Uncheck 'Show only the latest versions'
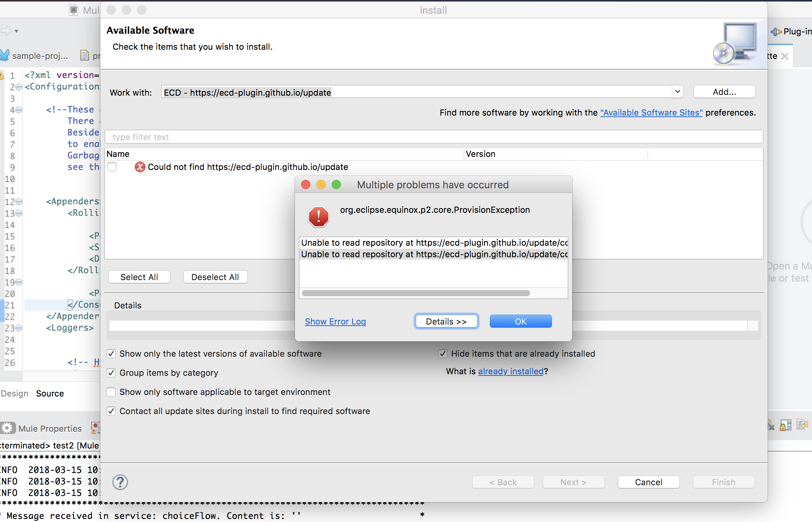 click(111, 354)
